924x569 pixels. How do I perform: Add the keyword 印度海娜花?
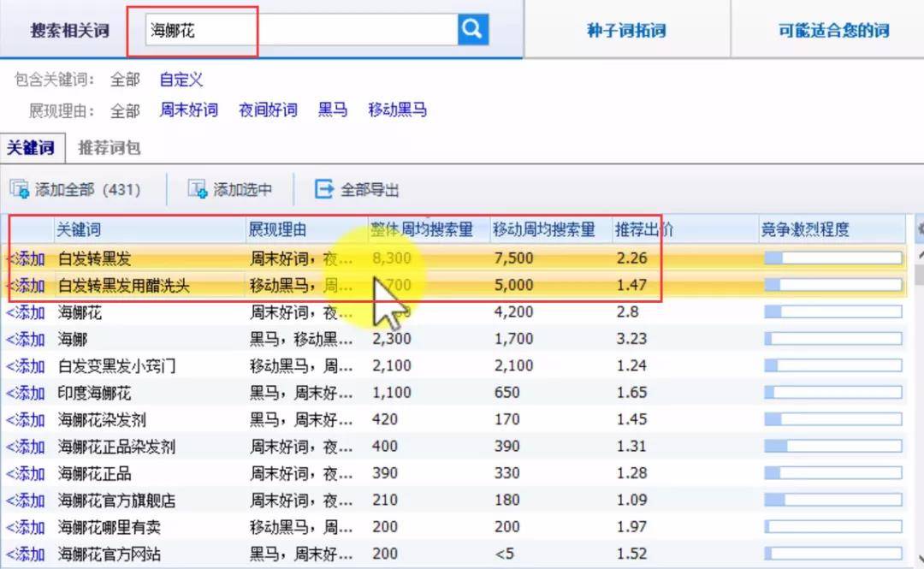(x=26, y=393)
